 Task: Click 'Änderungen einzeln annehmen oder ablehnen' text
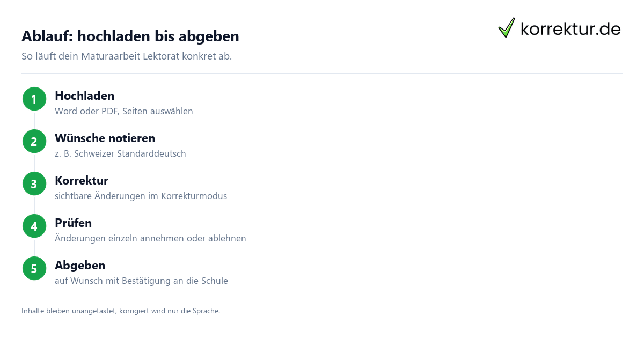[150, 239]
